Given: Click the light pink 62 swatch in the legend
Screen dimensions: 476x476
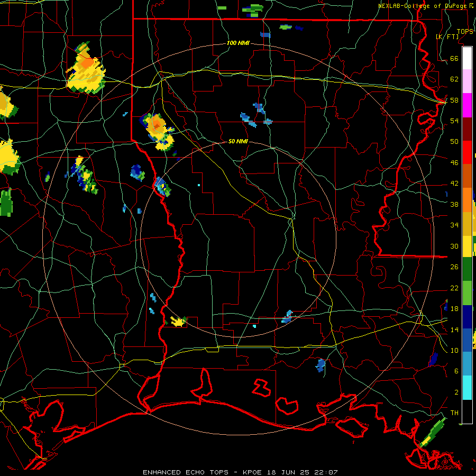Looking at the screenshot, I should coord(467,81).
